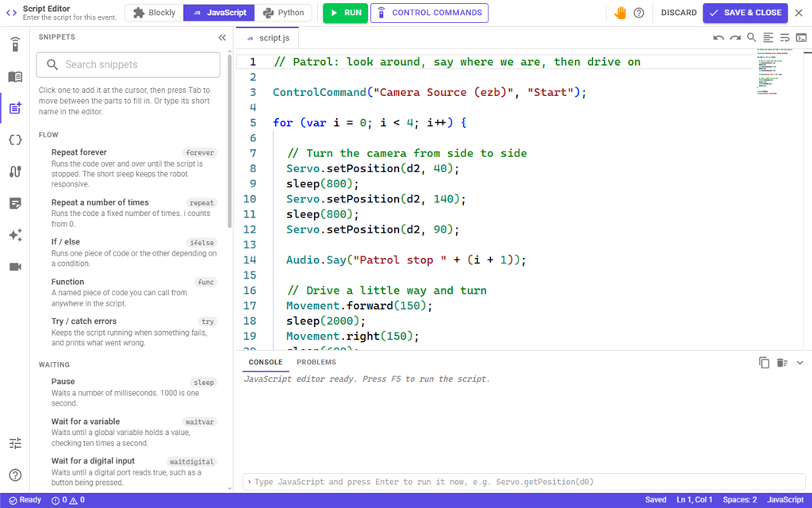Click the ControlCommand Camera Source line
This screenshot has width=812, height=508.
(429, 92)
